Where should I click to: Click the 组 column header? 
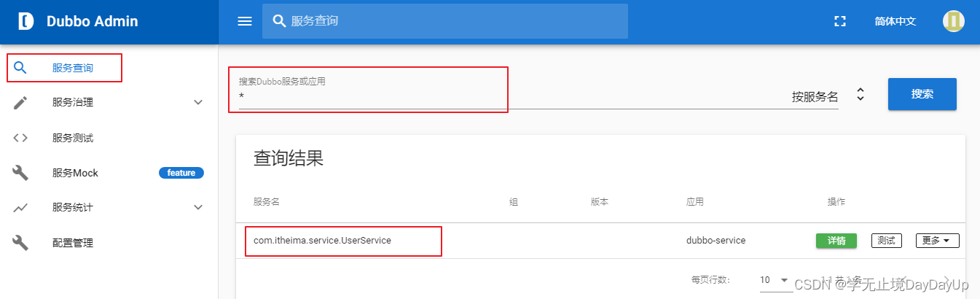click(513, 202)
